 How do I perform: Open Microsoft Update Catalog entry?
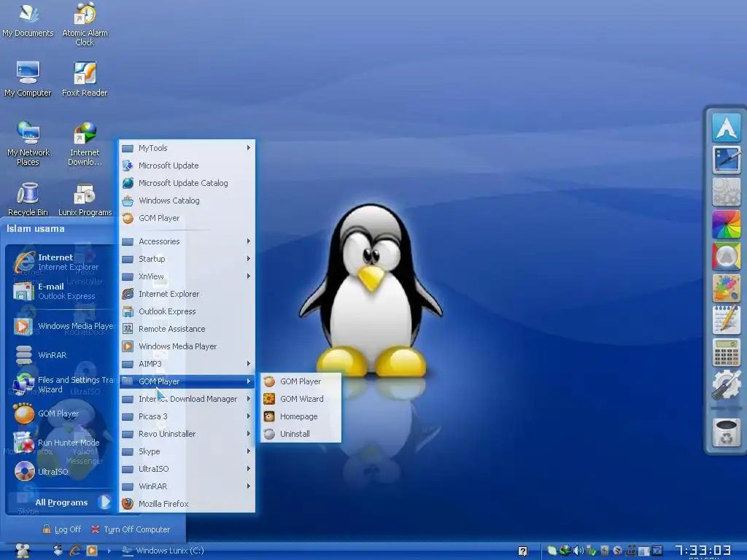187,183
